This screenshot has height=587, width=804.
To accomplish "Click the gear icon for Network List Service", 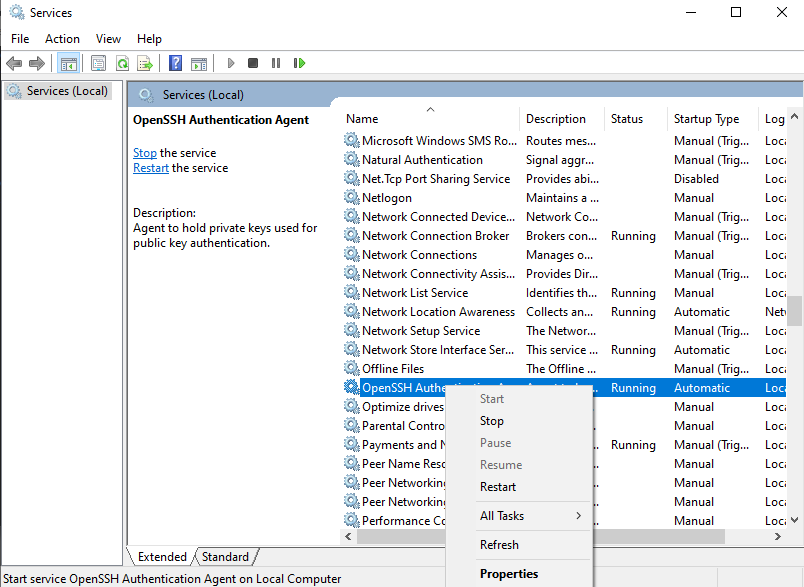I will (352, 292).
